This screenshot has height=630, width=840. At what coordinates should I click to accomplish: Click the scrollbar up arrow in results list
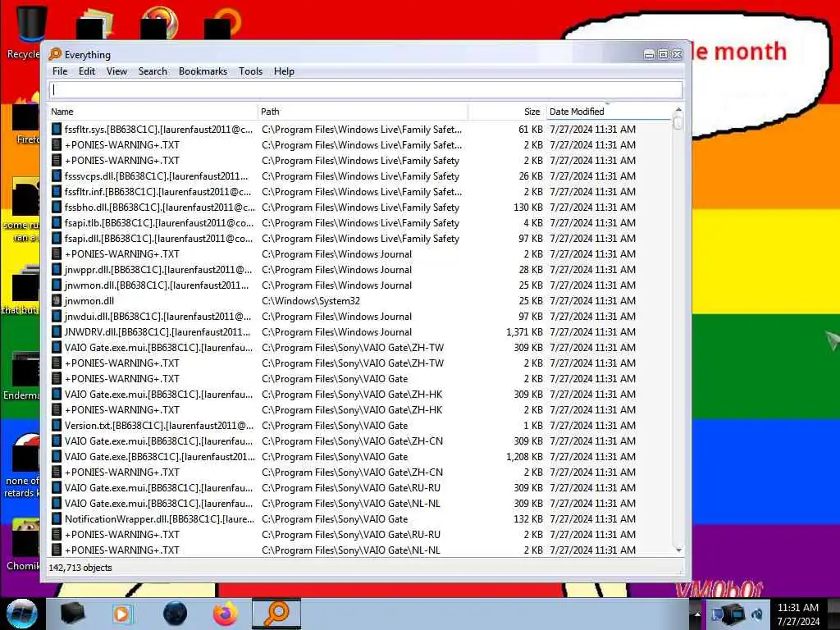pyautogui.click(x=678, y=110)
